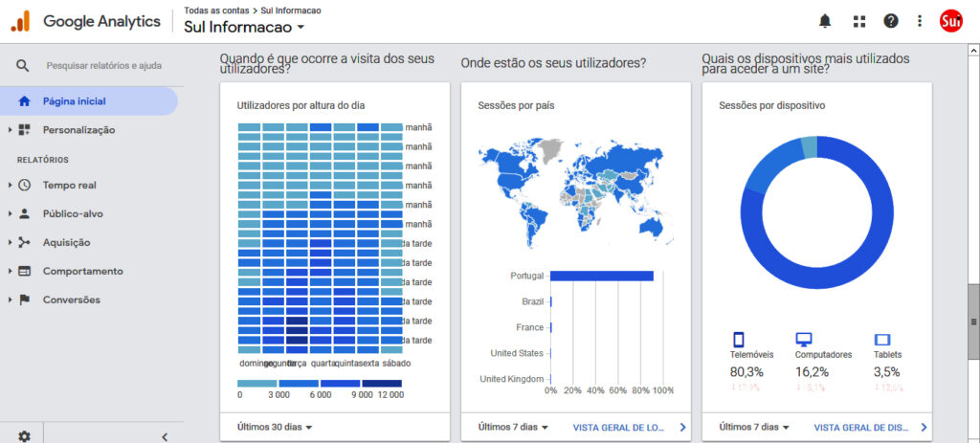Click the France country label
The height and width of the screenshot is (443, 980).
point(530,327)
